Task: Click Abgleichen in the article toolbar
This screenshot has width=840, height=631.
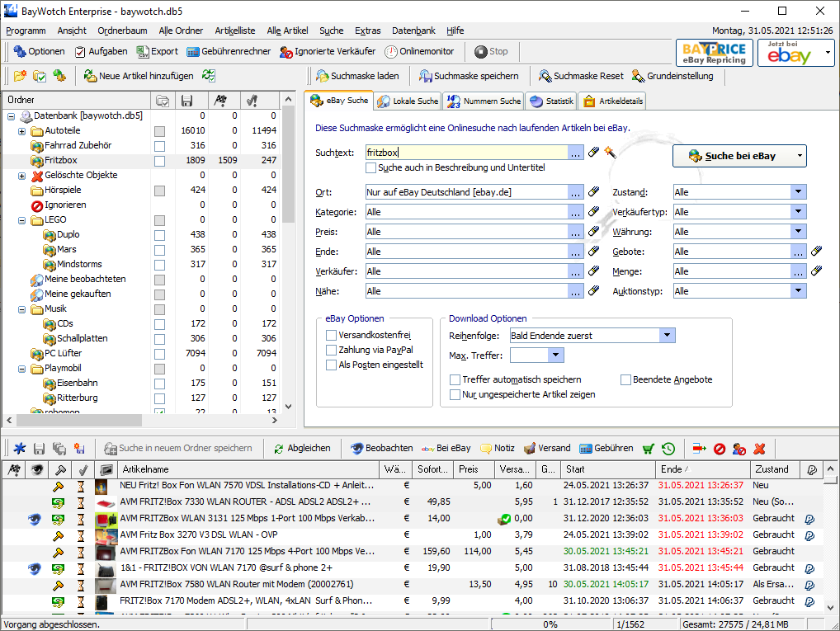Action: click(x=302, y=449)
